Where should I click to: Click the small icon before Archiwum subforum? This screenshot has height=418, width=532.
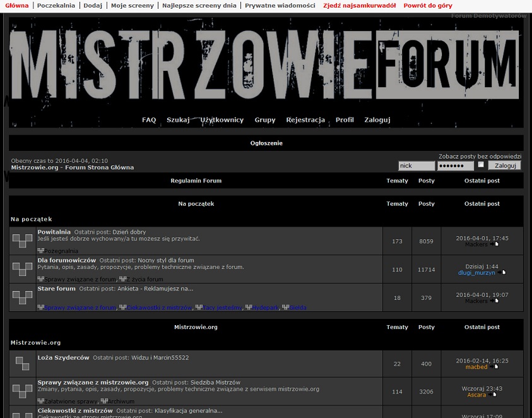coord(104,401)
